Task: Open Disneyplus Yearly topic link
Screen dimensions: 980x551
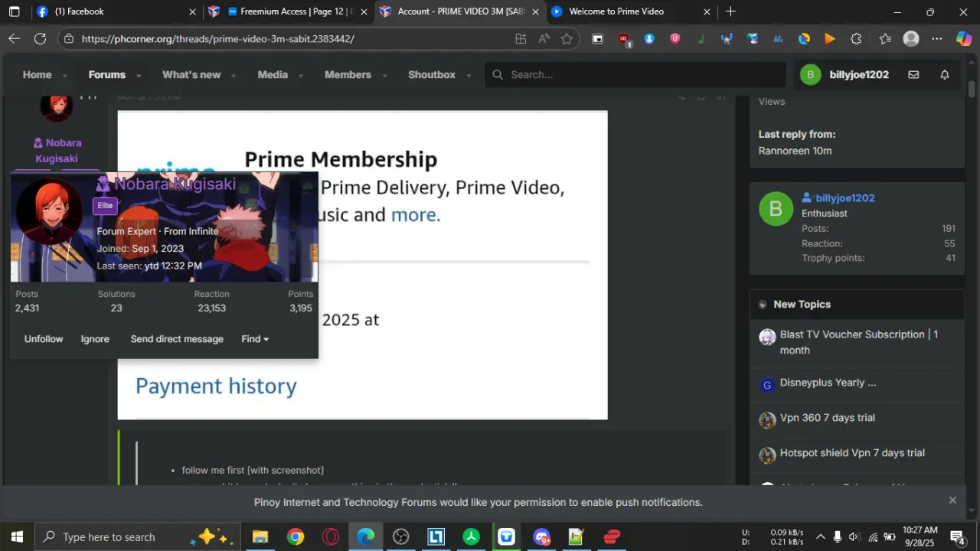Action: coord(828,383)
